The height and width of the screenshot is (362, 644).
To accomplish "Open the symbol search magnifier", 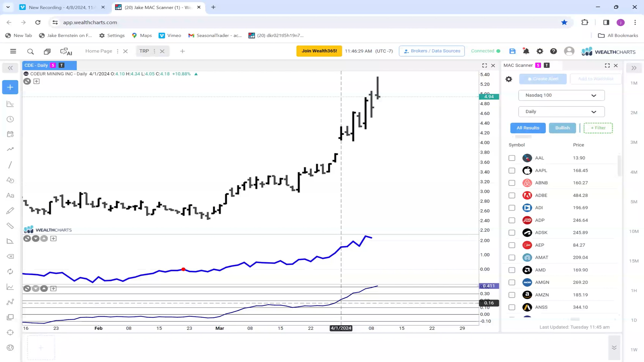I will pyautogui.click(x=31, y=51).
